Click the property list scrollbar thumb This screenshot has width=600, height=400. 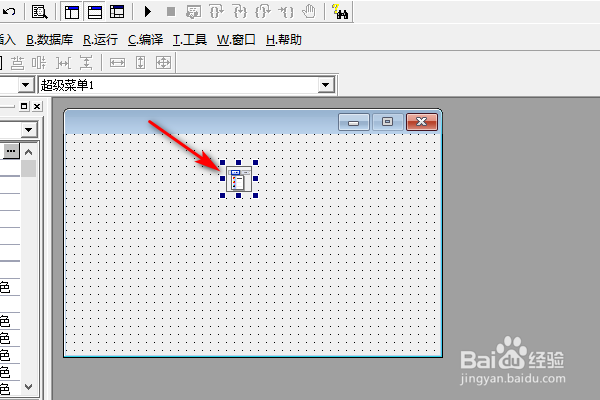tap(28, 168)
